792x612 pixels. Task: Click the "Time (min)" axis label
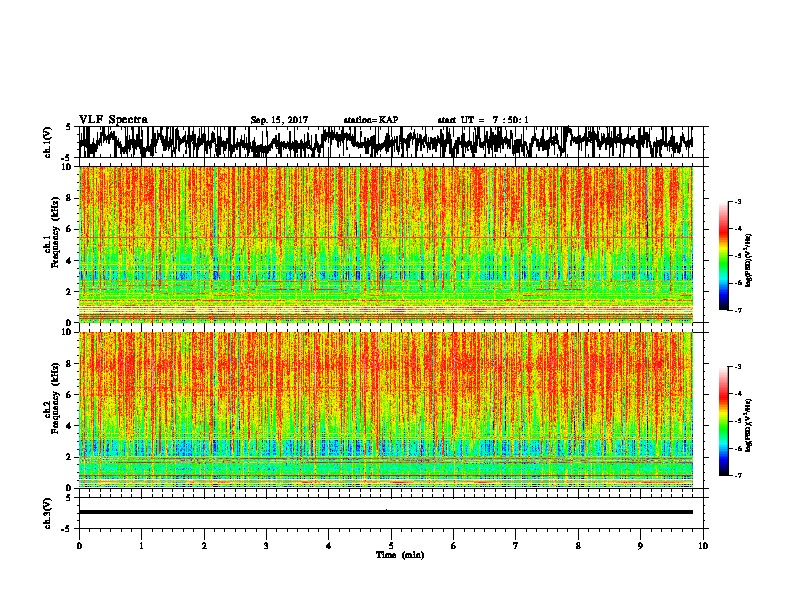[x=400, y=555]
